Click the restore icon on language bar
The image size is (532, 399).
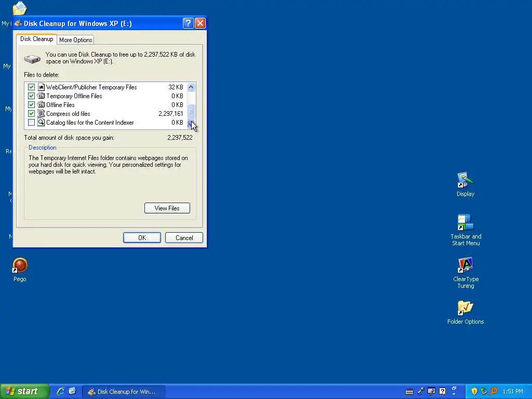(454, 388)
